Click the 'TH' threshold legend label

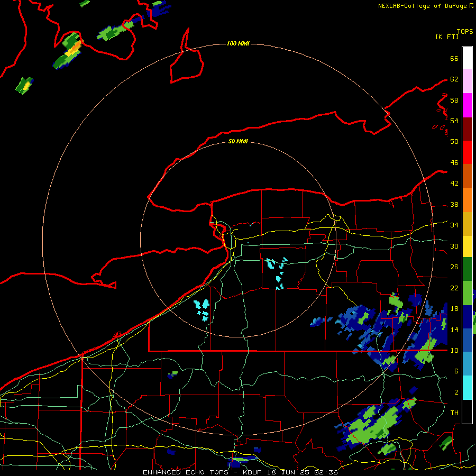click(x=454, y=413)
